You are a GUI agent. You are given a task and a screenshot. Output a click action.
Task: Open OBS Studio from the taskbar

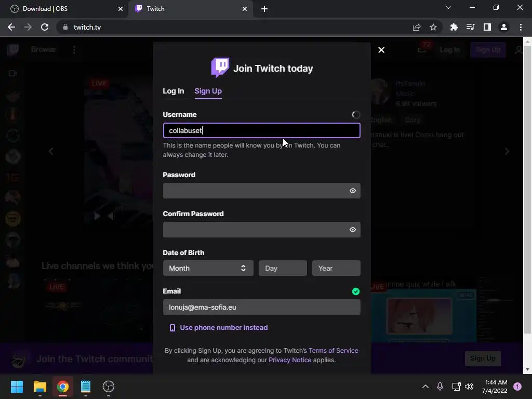click(109, 387)
